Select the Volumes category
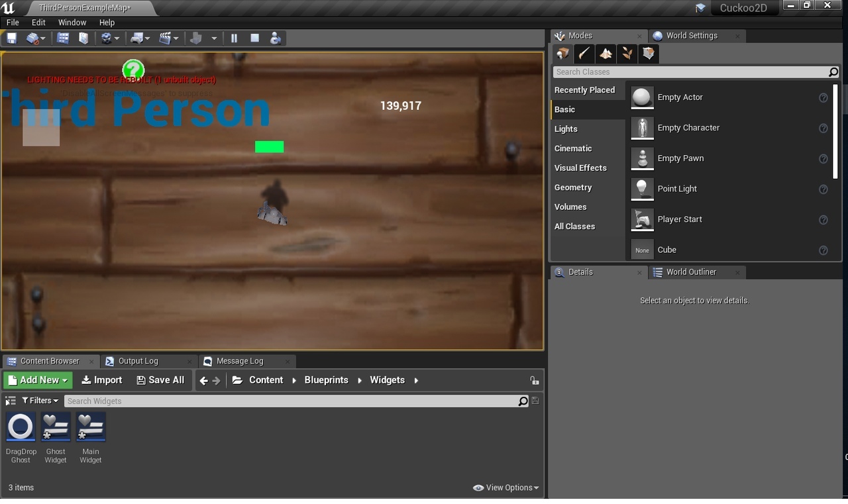Image resolution: width=848 pixels, height=504 pixels. pyautogui.click(x=570, y=207)
